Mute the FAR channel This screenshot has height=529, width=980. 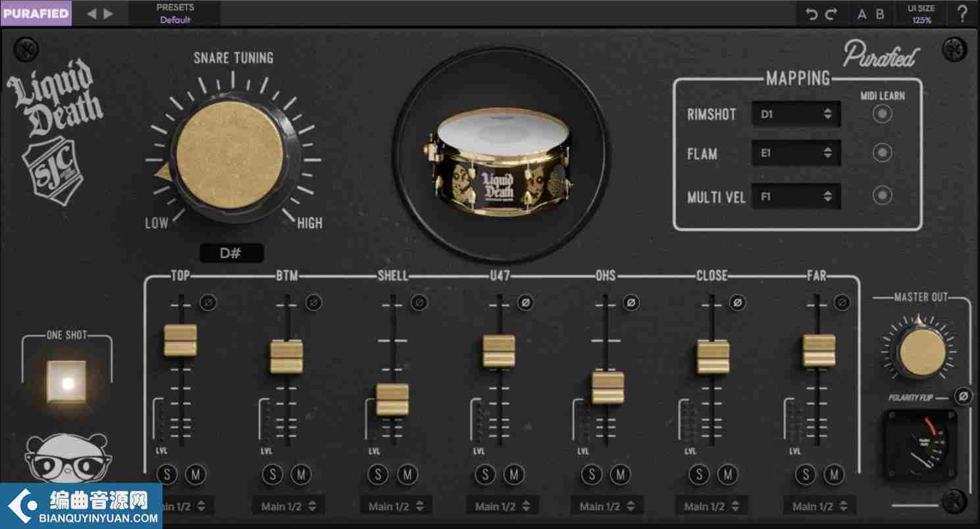[x=834, y=474]
